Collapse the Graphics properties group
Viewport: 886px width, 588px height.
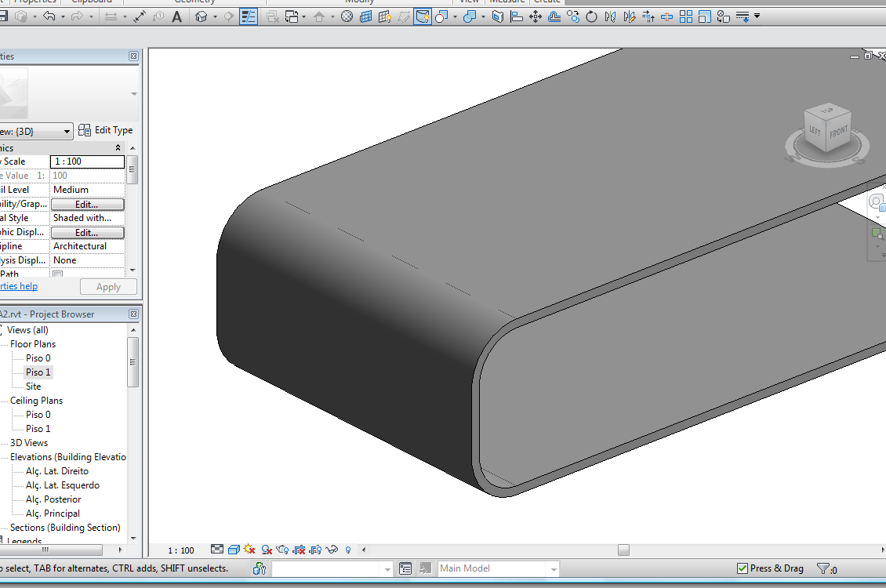tap(118, 148)
